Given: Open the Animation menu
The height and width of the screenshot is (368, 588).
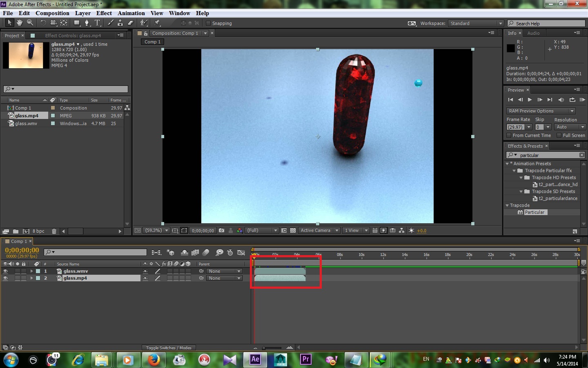Looking at the screenshot, I should point(131,13).
